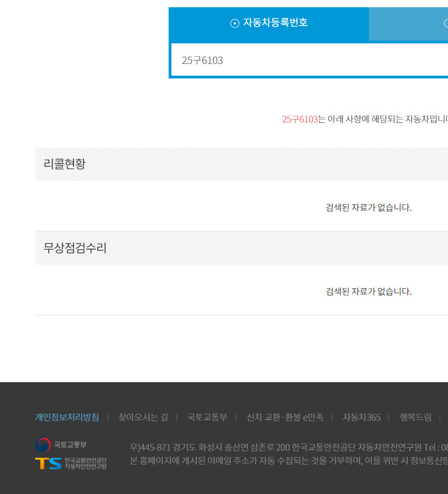
Task: Open the 국토교통부 footer link
Action: point(207,417)
